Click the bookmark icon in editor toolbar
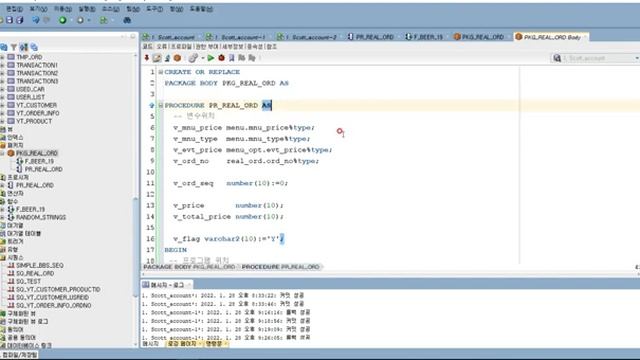Screen dimensions: 640x360 [x=231, y=58]
